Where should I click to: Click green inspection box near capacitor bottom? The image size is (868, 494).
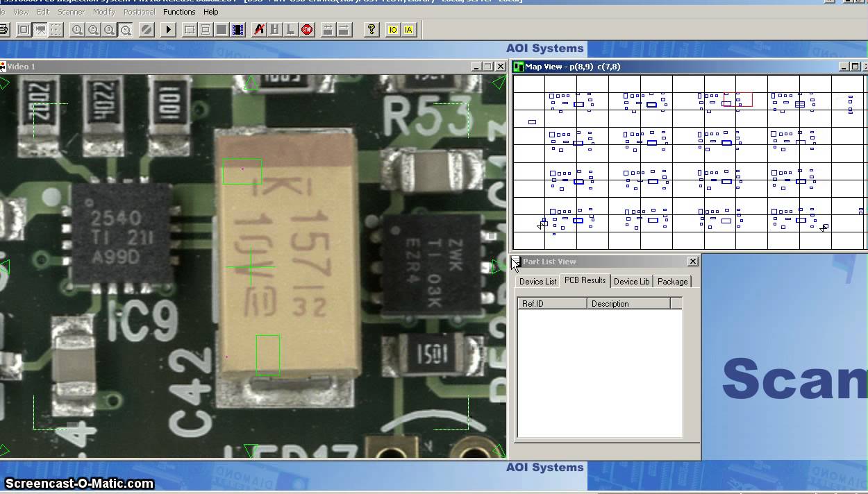coord(268,355)
